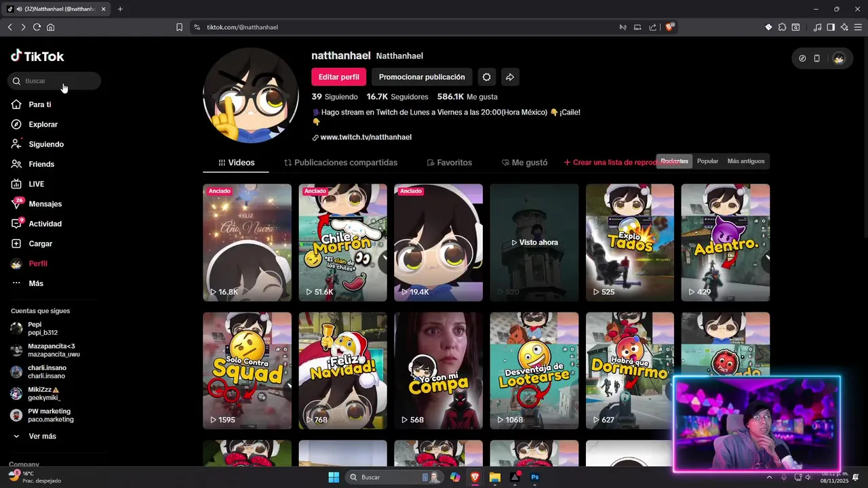This screenshot has width=868, height=488.
Task: Open the pinned video with 19.4K views
Action: [x=438, y=243]
